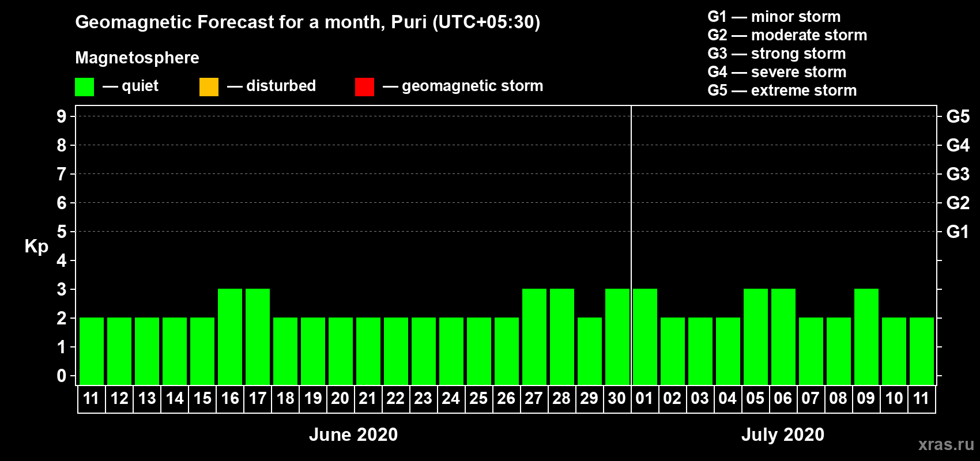Click date cell 25 in June
Image resolution: width=980 pixels, height=461 pixels.
pyautogui.click(x=479, y=399)
